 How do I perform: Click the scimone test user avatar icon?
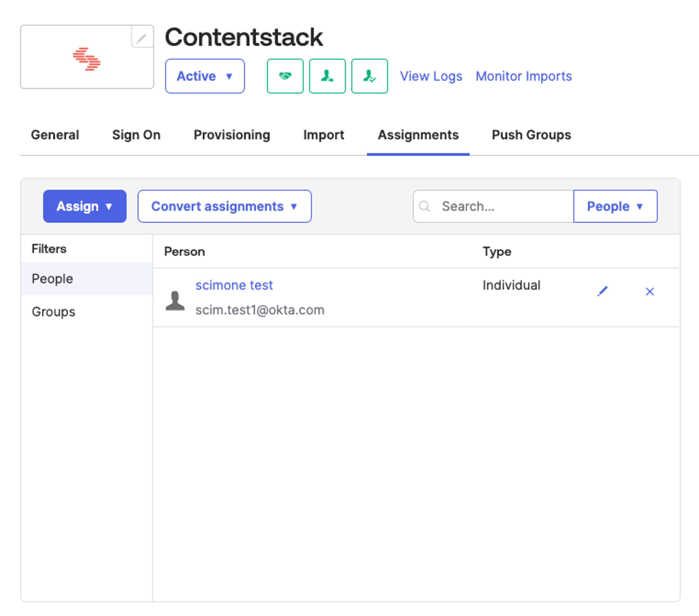tap(175, 301)
